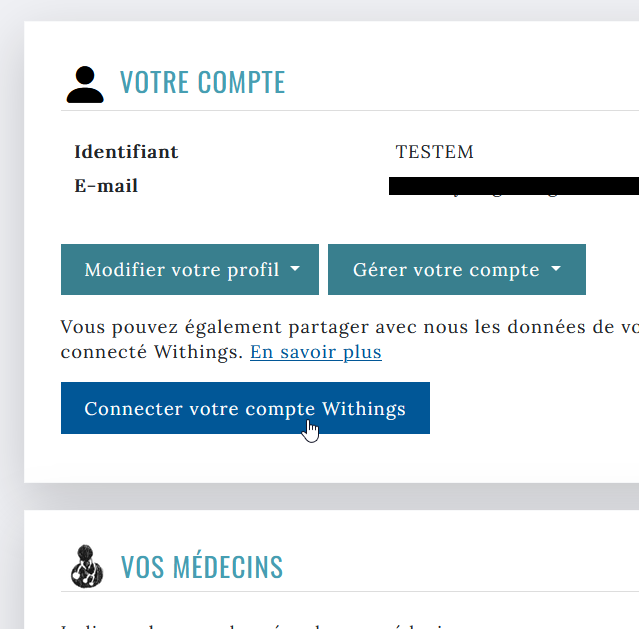
Task: Select the VOS MÉDECINS section heading
Action: tap(202, 567)
